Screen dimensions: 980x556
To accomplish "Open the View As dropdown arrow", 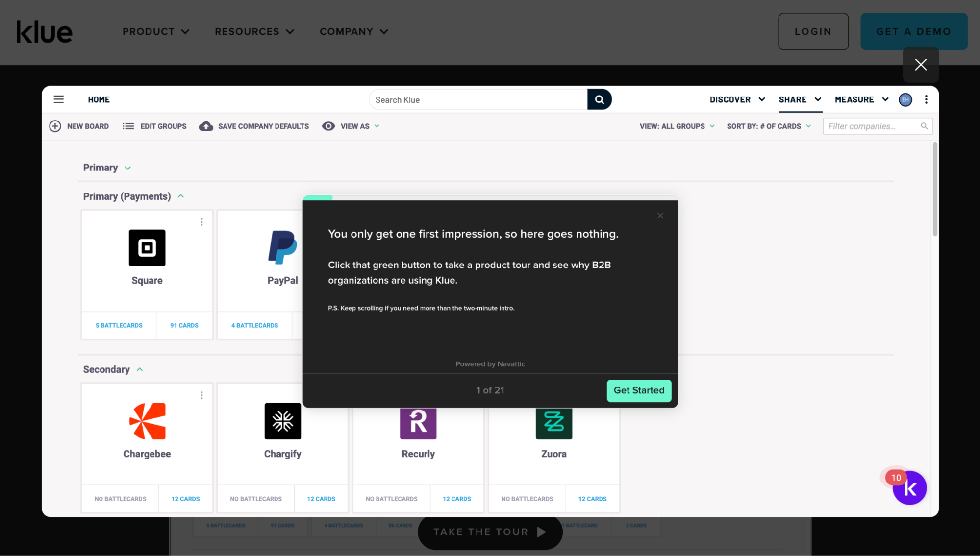I will pyautogui.click(x=377, y=126).
